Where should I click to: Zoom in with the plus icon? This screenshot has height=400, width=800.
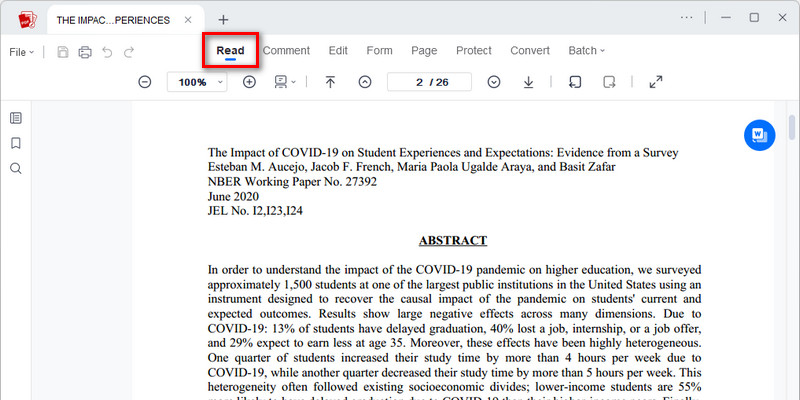249,82
